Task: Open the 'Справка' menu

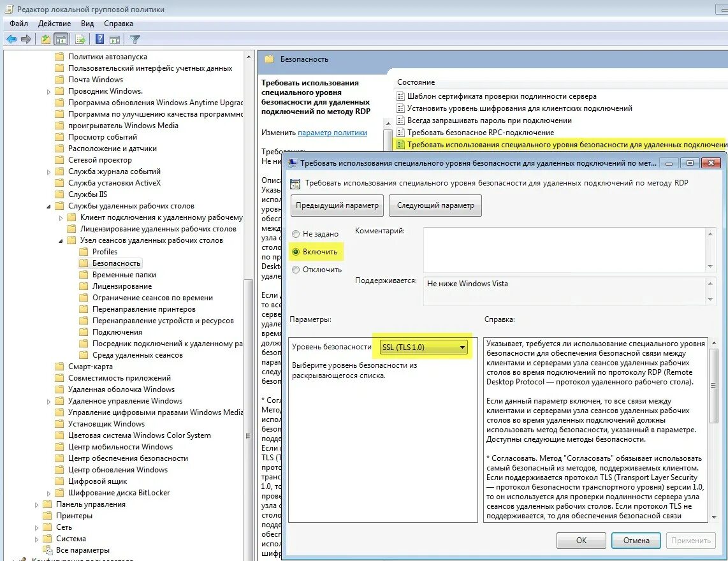Action: (x=119, y=23)
